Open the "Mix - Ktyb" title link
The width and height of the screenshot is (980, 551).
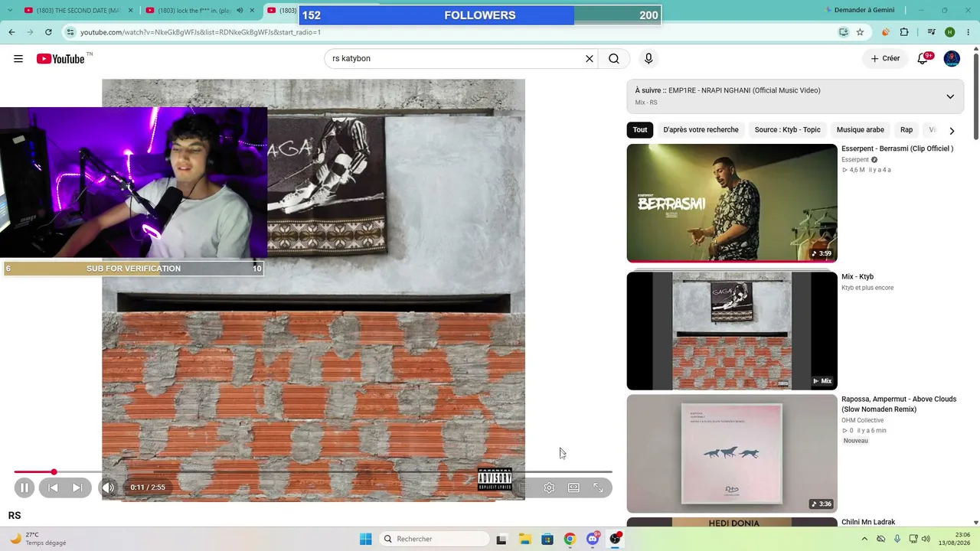tap(857, 277)
